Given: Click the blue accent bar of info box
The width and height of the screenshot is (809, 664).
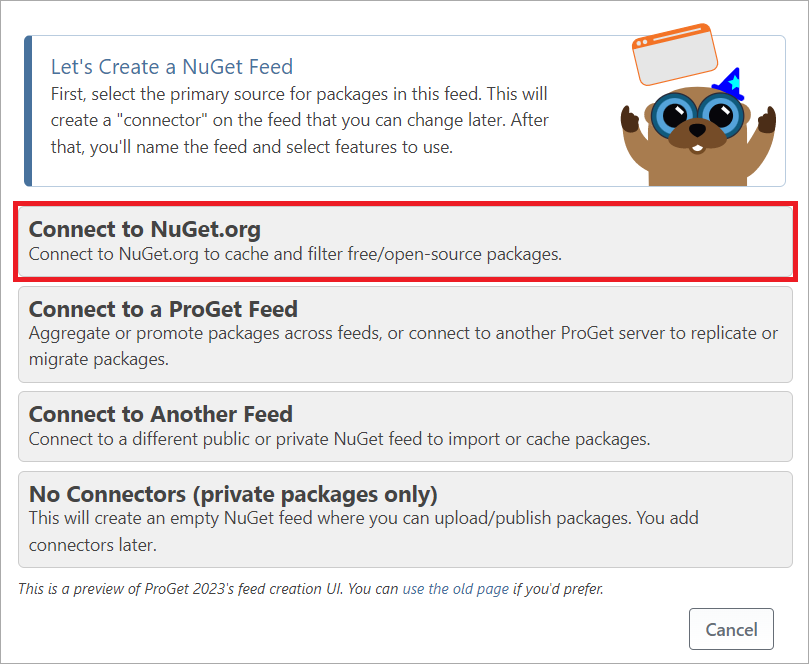Looking at the screenshot, I should coord(29,111).
